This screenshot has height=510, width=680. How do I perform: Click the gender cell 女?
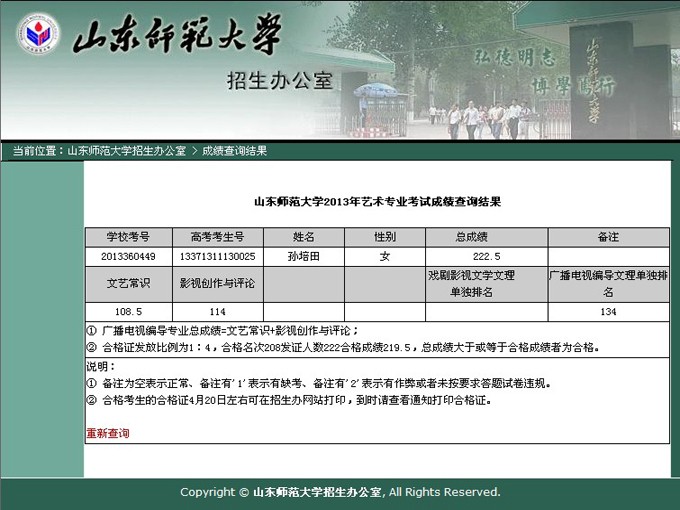pyautogui.click(x=385, y=256)
